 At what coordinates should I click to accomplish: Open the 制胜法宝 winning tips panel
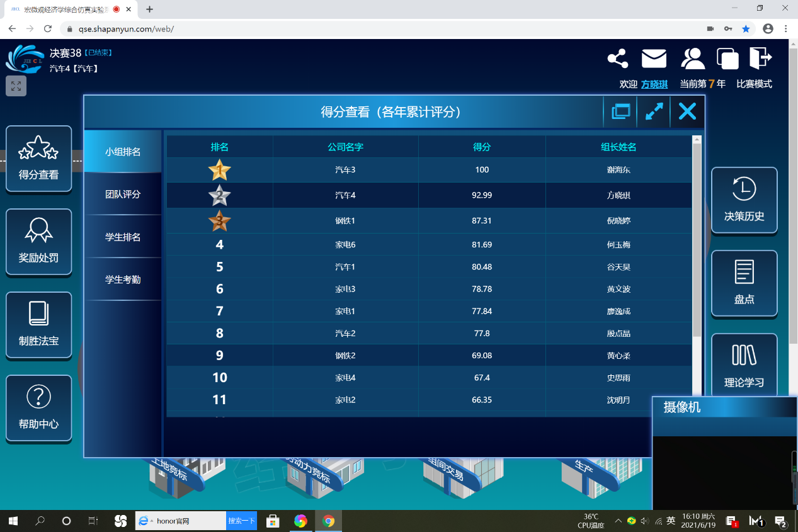(38, 325)
